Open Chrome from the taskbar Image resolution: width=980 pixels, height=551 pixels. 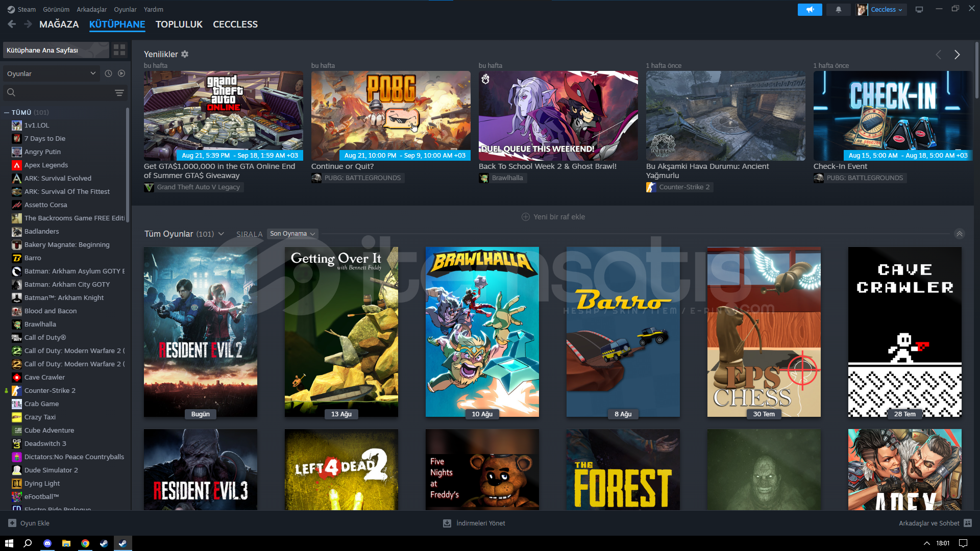coord(85,543)
